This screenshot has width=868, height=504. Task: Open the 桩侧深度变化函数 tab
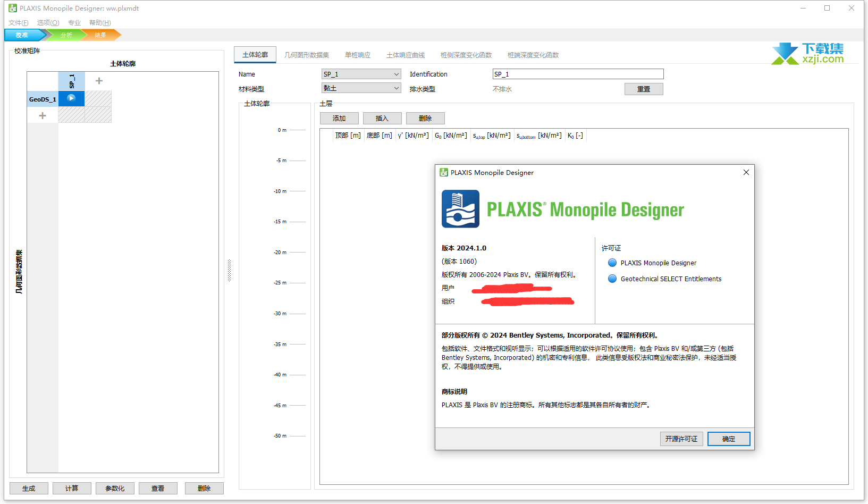(x=466, y=55)
